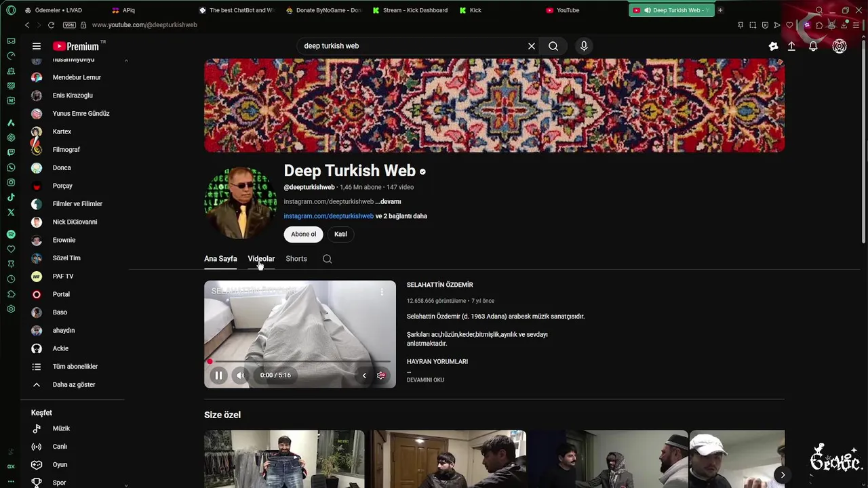Start voice search with the microphone

point(584,46)
